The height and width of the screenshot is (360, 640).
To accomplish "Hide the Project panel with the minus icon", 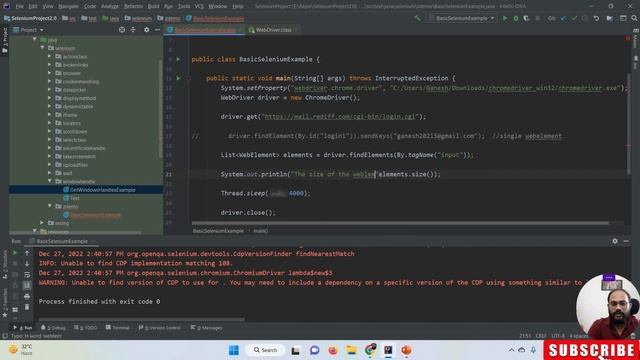I will tap(157, 30).
